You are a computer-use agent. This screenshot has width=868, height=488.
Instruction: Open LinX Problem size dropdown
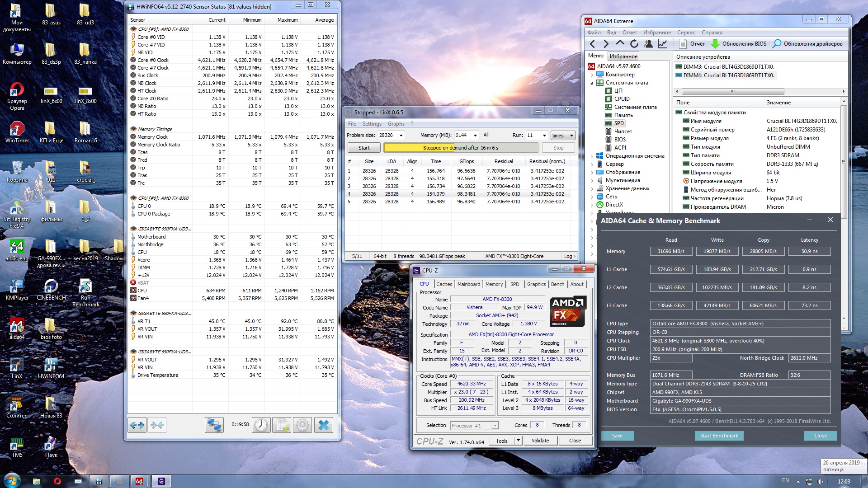(x=401, y=135)
